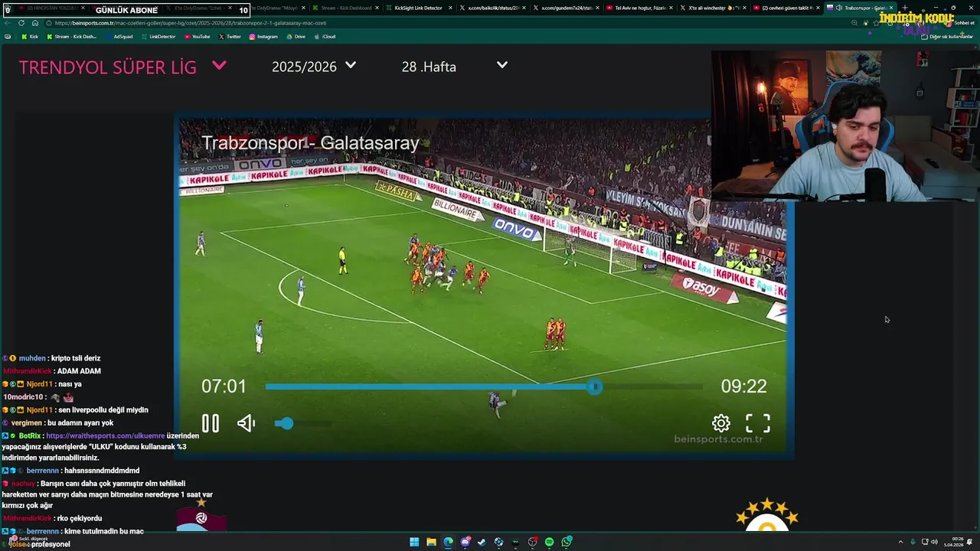Open File Explorer from the taskbar
Viewport: 980px width, 551px height.
point(431,542)
